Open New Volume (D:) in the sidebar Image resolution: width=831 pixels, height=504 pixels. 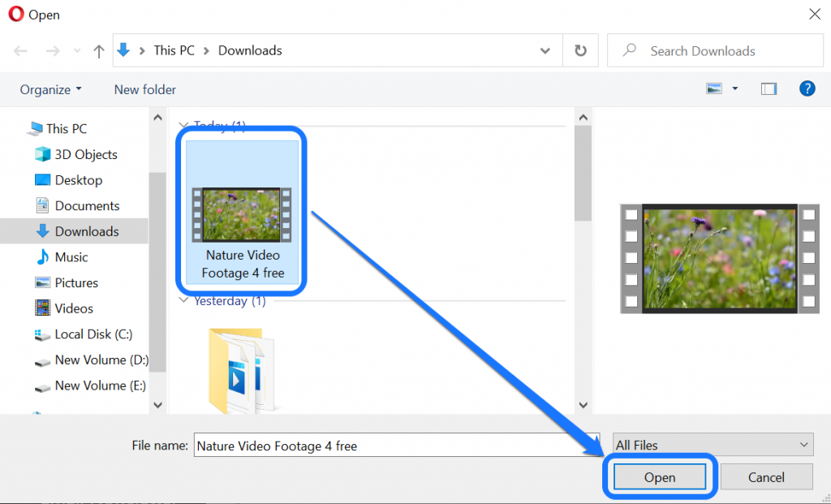(x=91, y=360)
